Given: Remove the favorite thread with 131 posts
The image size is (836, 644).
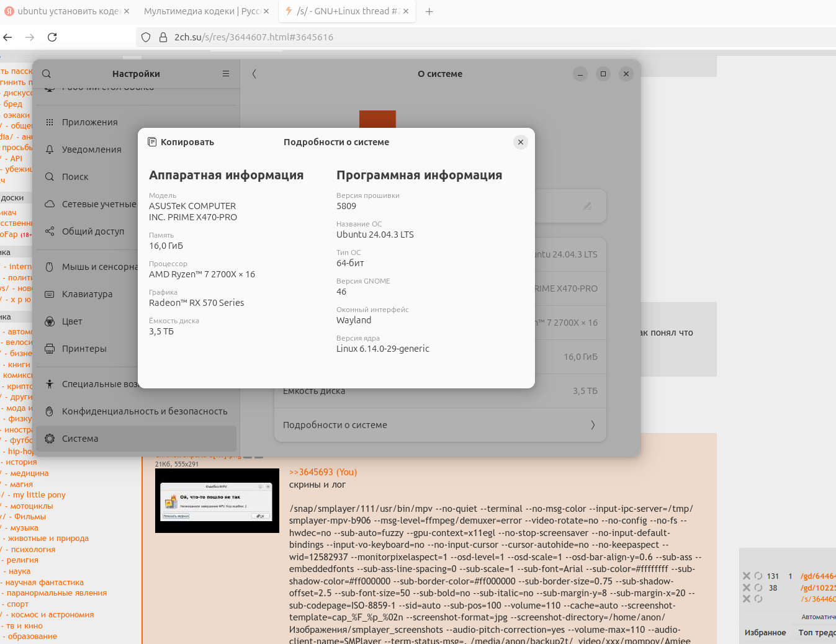Looking at the screenshot, I should click(747, 576).
